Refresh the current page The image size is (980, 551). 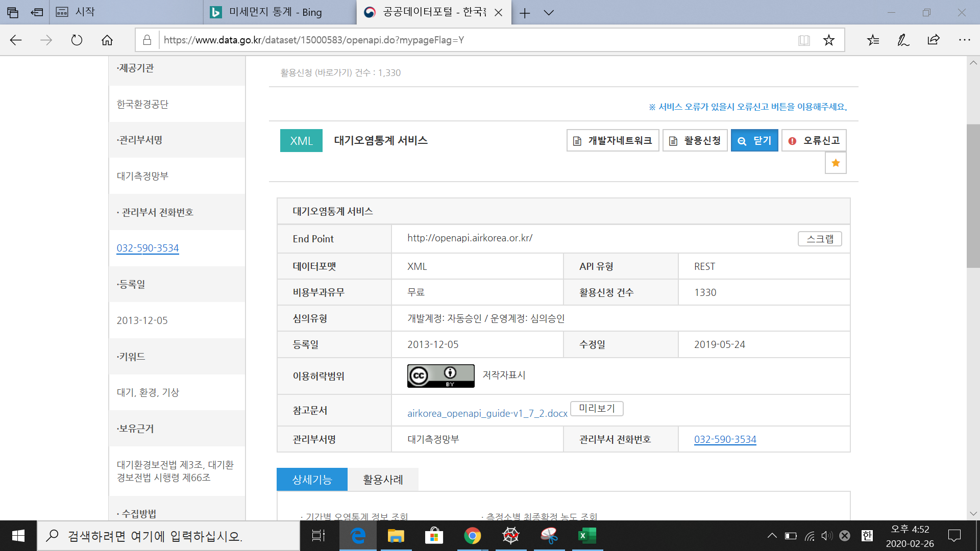pyautogui.click(x=77, y=40)
